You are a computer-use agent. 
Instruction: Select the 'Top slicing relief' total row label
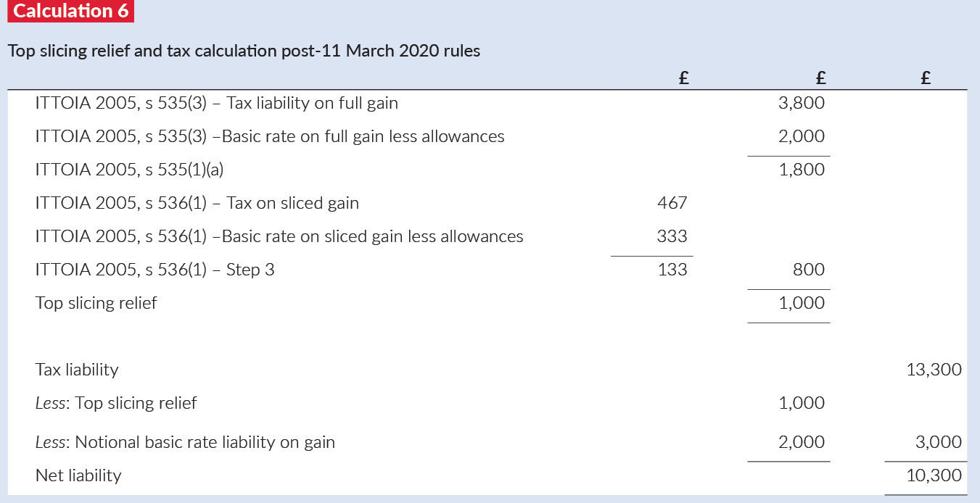pyautogui.click(x=96, y=303)
